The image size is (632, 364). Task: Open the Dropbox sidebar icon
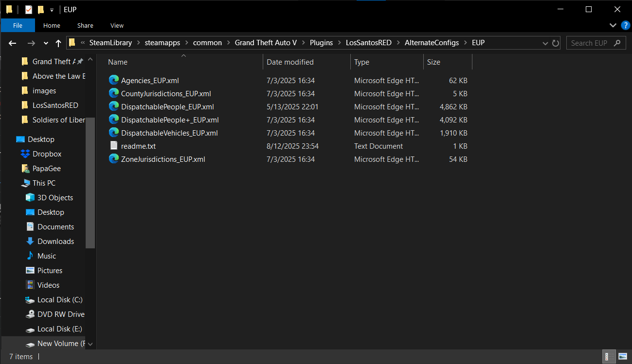tap(25, 154)
